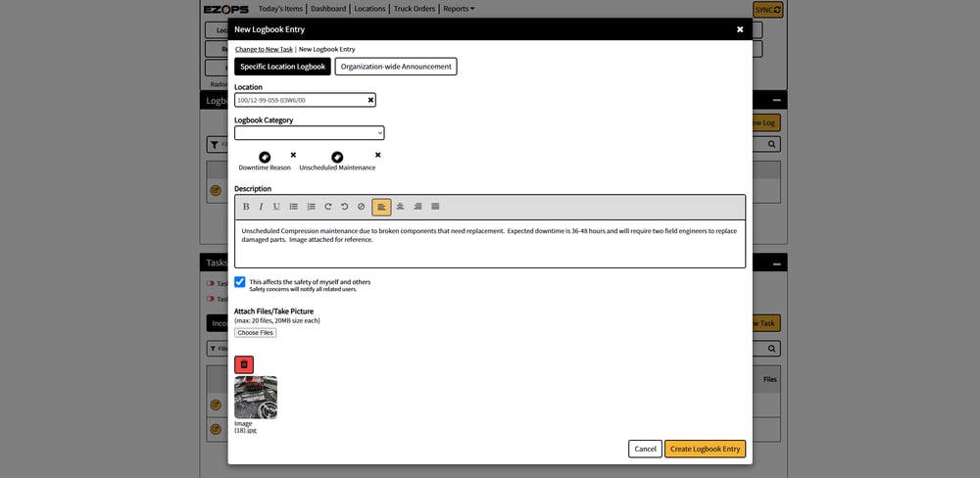Delete attached image with red trash icon
The height and width of the screenshot is (478, 980).
click(x=244, y=364)
